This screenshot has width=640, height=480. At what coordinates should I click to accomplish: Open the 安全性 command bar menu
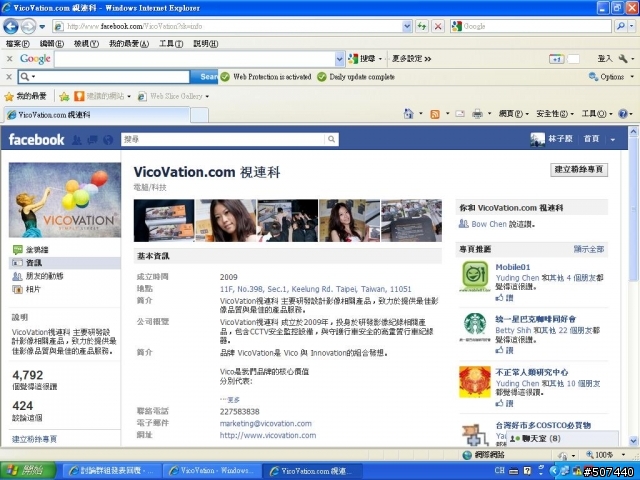(555, 114)
